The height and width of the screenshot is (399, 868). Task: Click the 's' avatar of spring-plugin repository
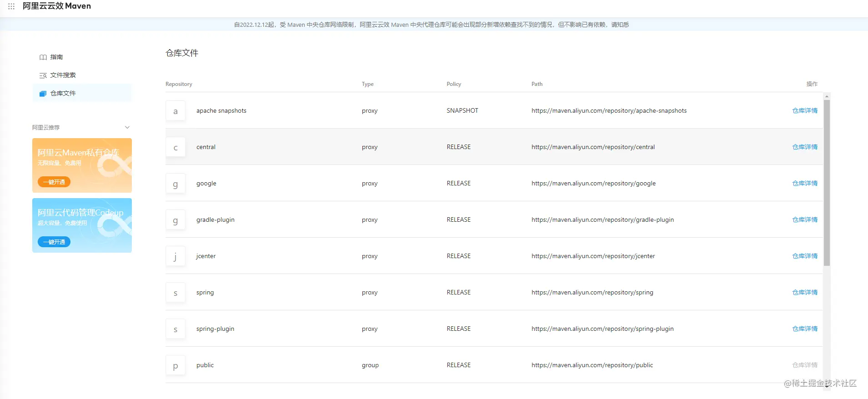click(176, 329)
